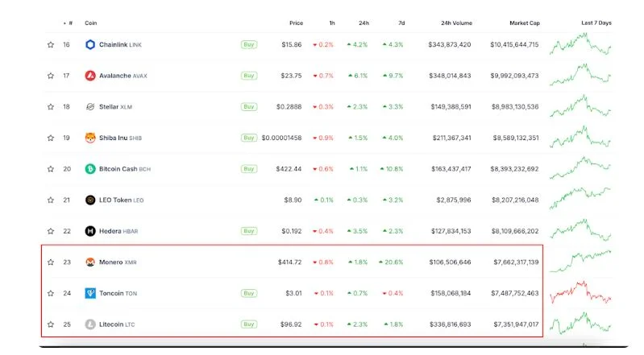
Task: Click the orange Monero logo
Action: [x=90, y=262]
